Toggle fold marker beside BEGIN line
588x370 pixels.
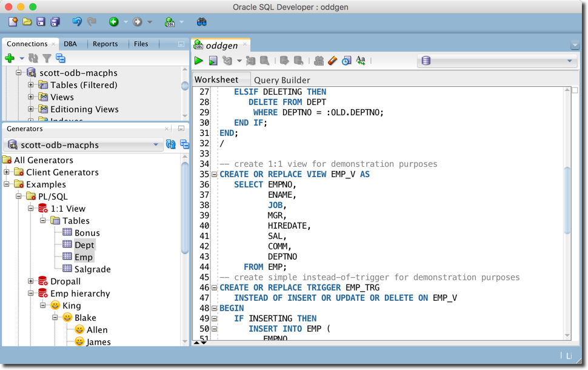pos(214,309)
